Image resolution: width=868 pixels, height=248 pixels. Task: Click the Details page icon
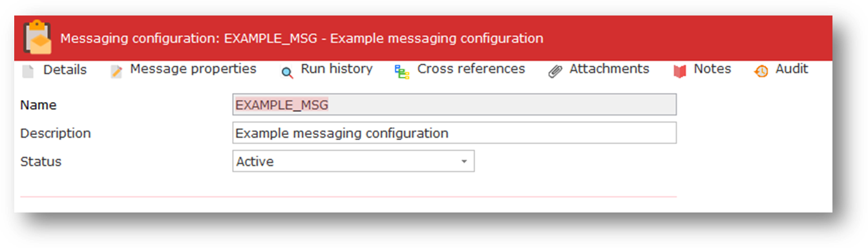[28, 72]
